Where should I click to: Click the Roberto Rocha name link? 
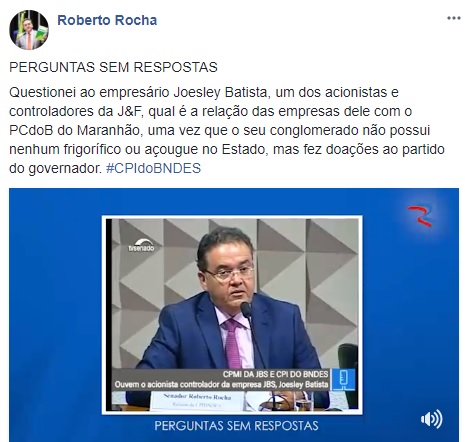107,20
